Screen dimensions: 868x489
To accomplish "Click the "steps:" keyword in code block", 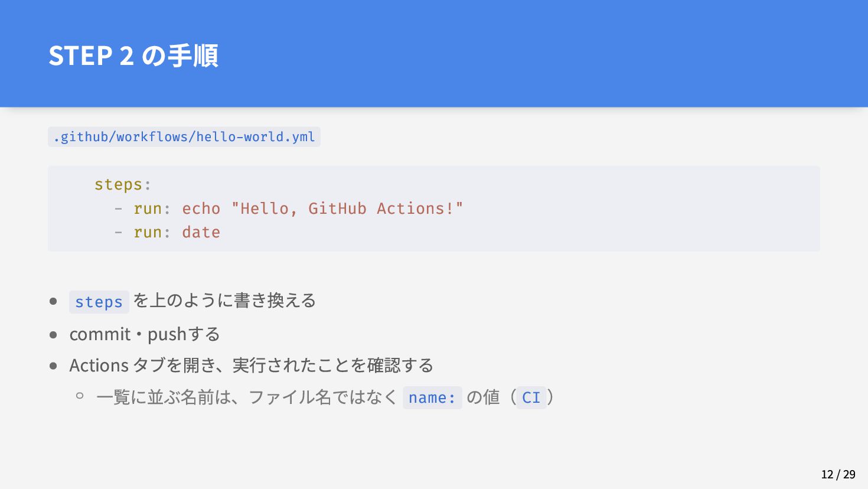I will pos(123,185).
